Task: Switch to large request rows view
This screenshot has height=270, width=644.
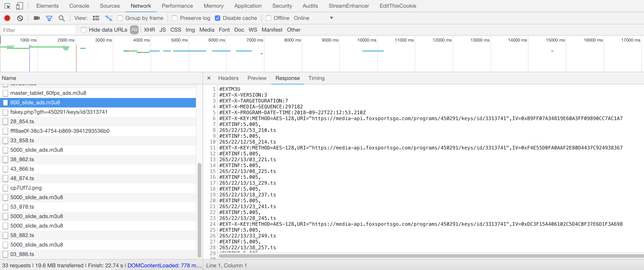Action: click(96, 18)
